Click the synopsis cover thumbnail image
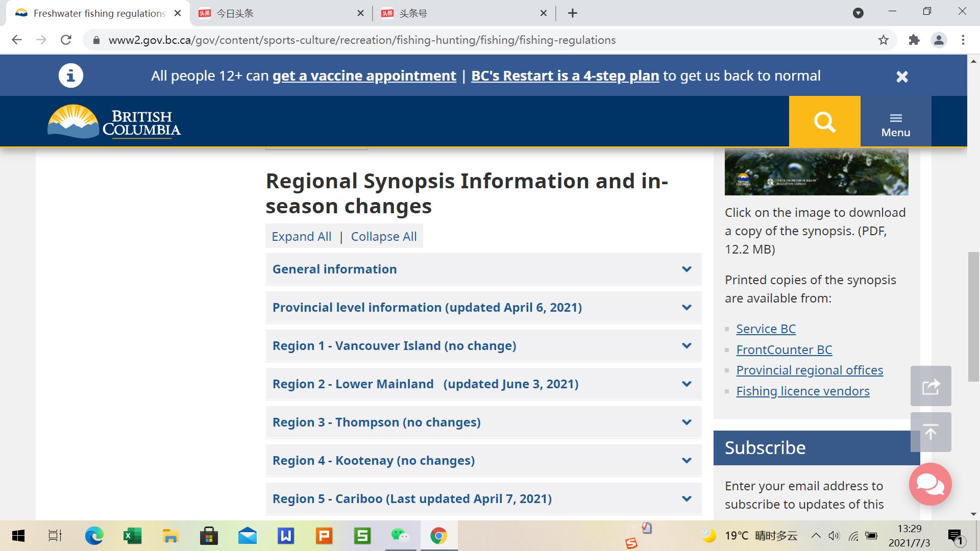This screenshot has width=980, height=551. [x=816, y=172]
